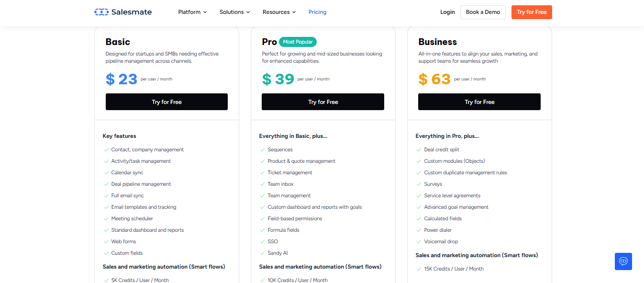The width and height of the screenshot is (644, 283).
Task: Click the checkmark beside Ticket management
Action: click(262, 172)
